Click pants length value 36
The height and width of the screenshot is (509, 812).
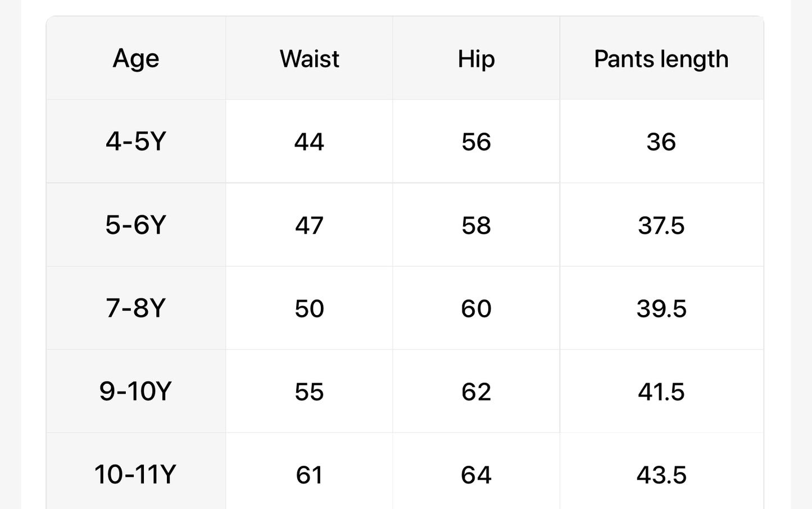661,142
